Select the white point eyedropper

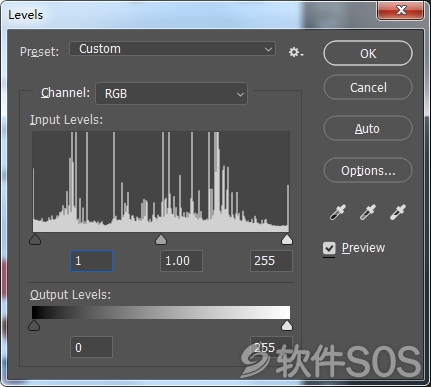point(398,212)
